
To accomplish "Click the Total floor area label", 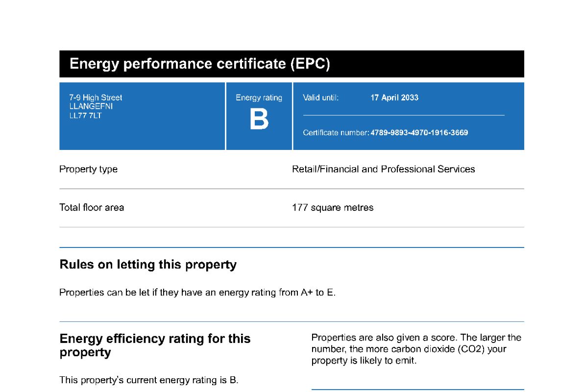I will (x=92, y=208).
